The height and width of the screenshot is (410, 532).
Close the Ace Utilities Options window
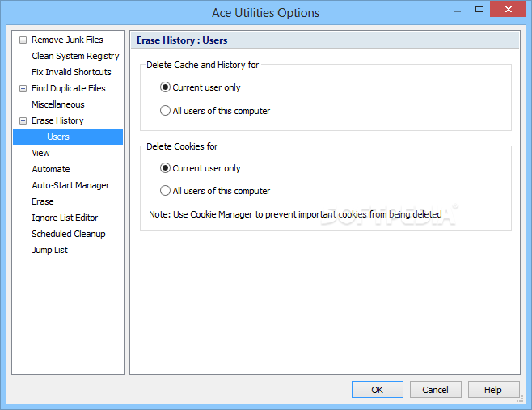509,9
